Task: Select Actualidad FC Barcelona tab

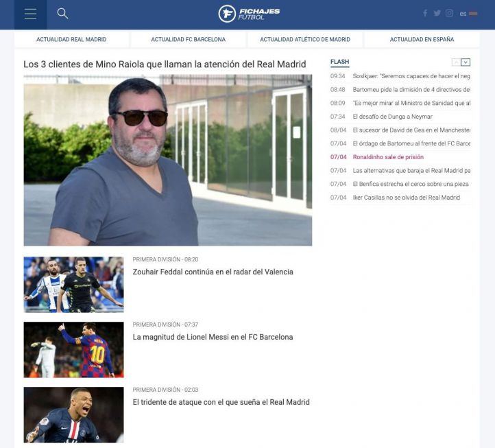Action: [188, 39]
